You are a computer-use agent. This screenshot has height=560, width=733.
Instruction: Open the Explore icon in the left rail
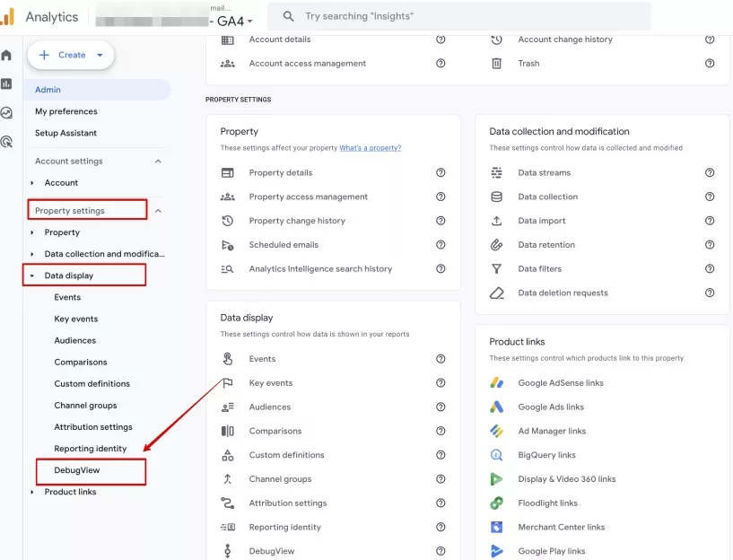tap(6, 113)
